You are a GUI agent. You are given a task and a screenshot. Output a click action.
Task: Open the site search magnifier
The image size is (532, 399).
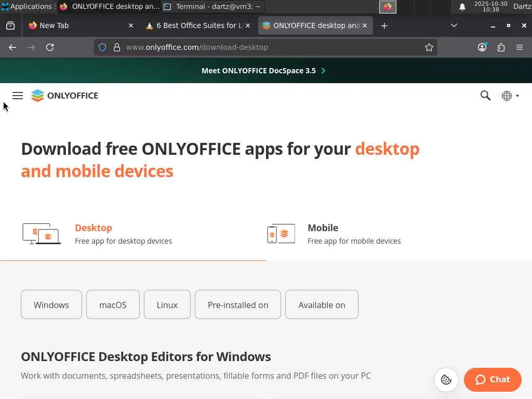pyautogui.click(x=486, y=96)
